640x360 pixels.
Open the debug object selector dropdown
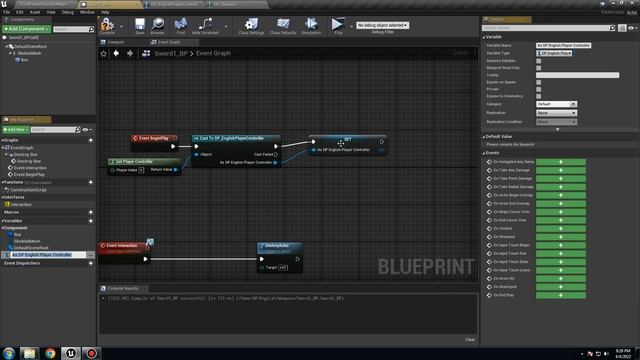pos(382,25)
